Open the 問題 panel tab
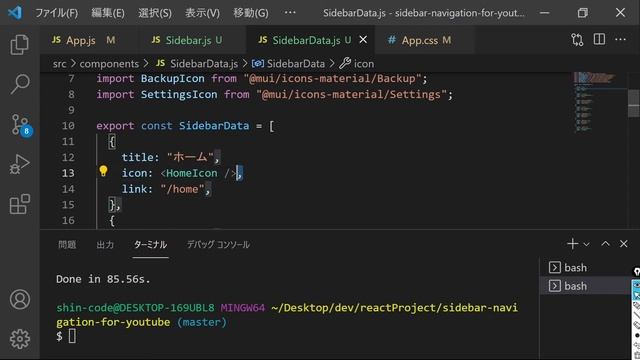Image resolution: width=640 pixels, height=360 pixels. pyautogui.click(x=67, y=244)
